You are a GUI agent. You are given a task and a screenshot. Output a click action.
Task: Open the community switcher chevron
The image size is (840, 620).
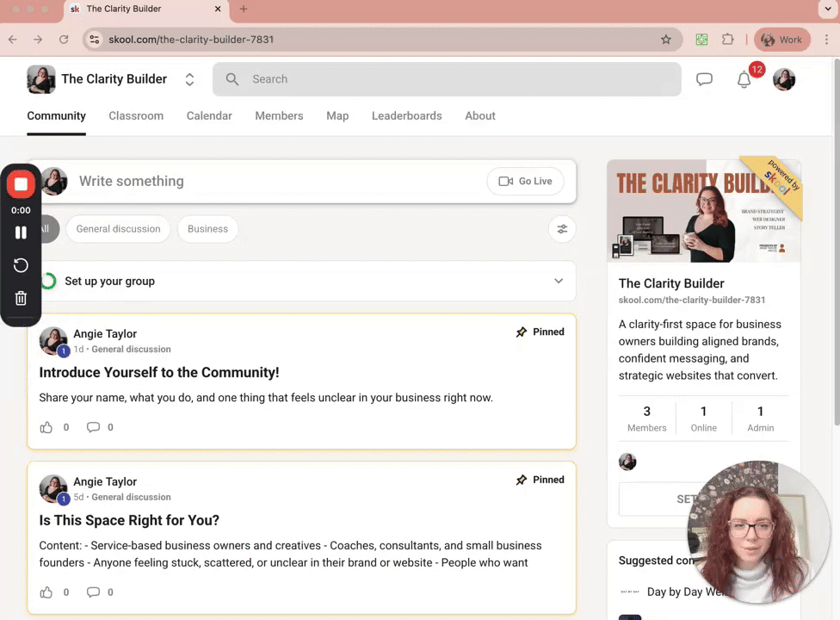tap(189, 78)
